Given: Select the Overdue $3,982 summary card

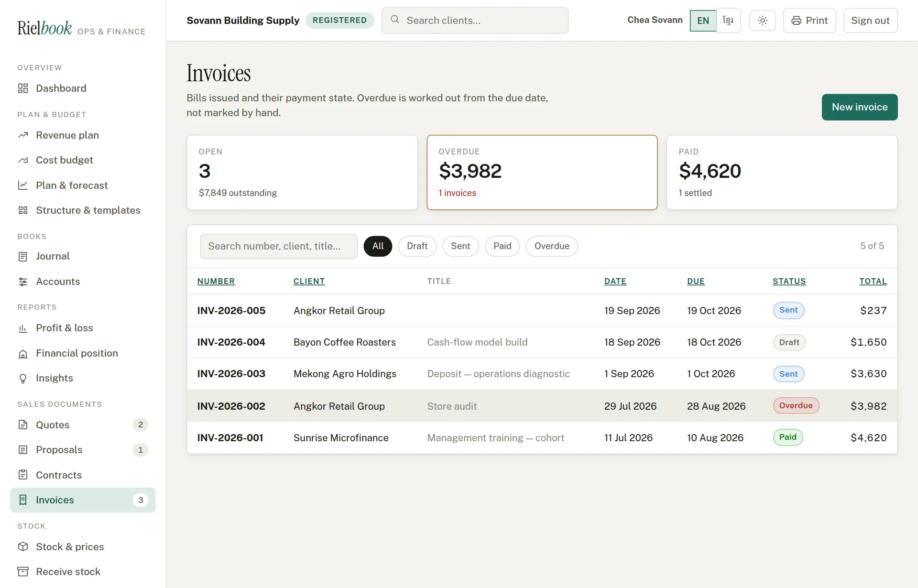Looking at the screenshot, I should [542, 173].
